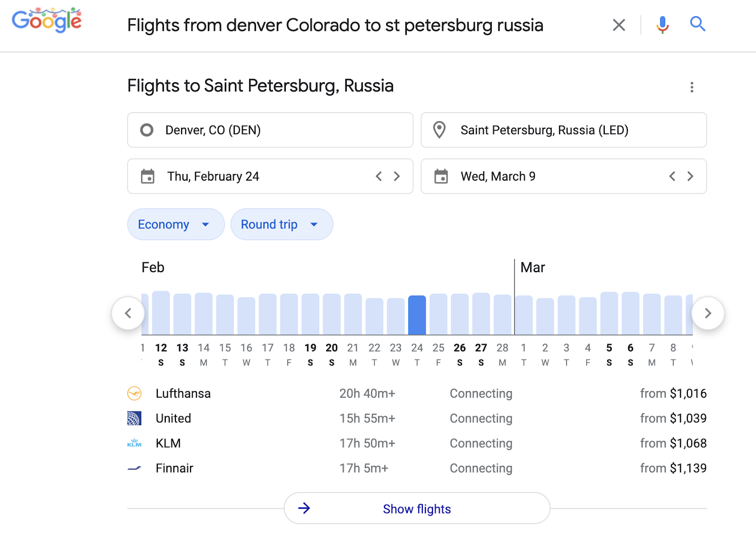
Task: Select the March 3 price bar
Action: point(567,315)
